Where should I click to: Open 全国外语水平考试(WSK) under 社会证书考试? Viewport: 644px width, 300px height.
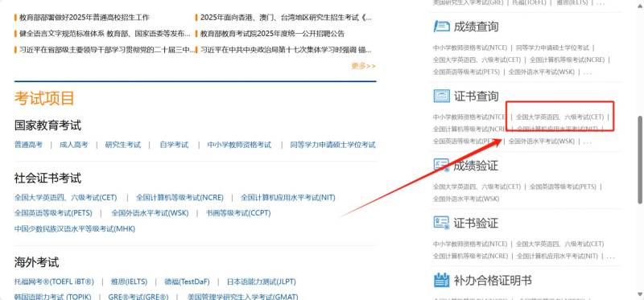pyautogui.click(x=150, y=213)
